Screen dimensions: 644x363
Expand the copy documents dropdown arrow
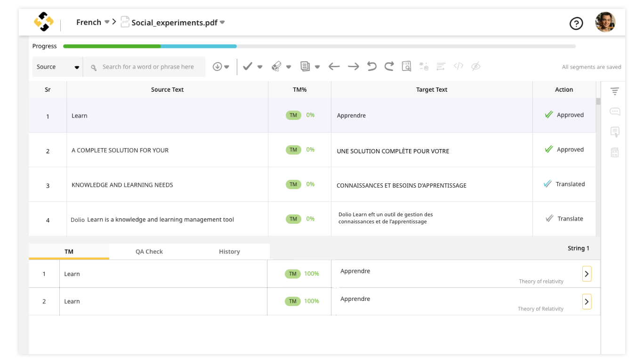pyautogui.click(x=317, y=67)
